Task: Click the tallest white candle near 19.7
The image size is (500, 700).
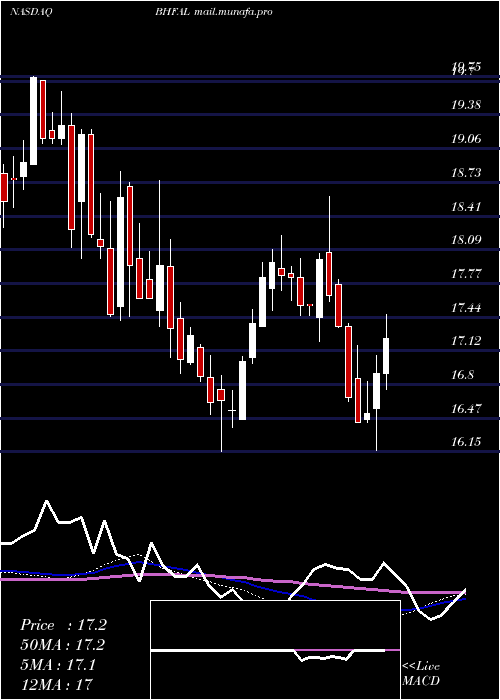Action: (33, 121)
